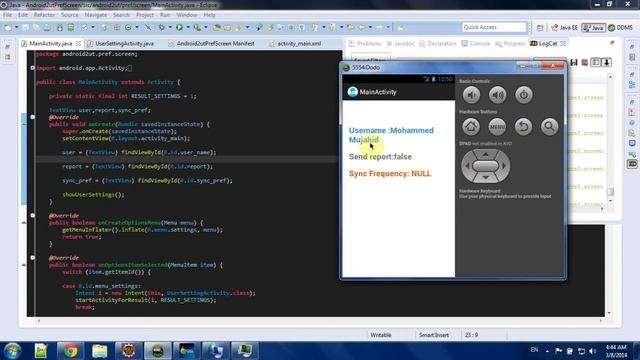
Task: Click the emulator Search hardware button
Action: (549, 127)
